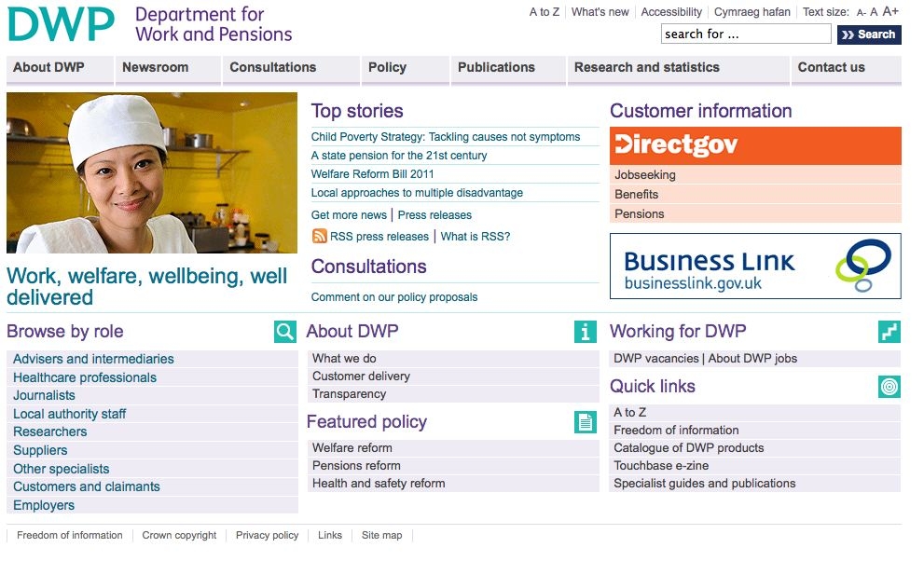The image size is (924, 575).
Task: Increase text size with A+ control
Action: coord(890,12)
